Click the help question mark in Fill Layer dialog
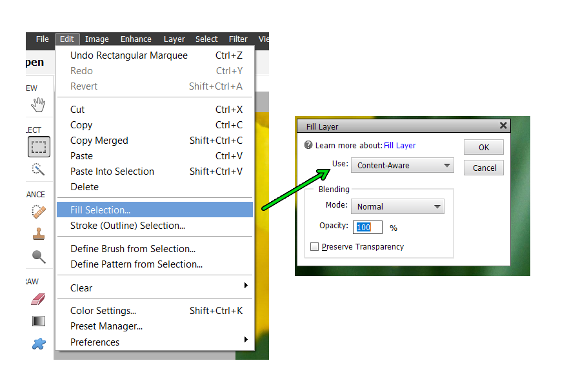This screenshot has width=569, height=392. coord(308,145)
